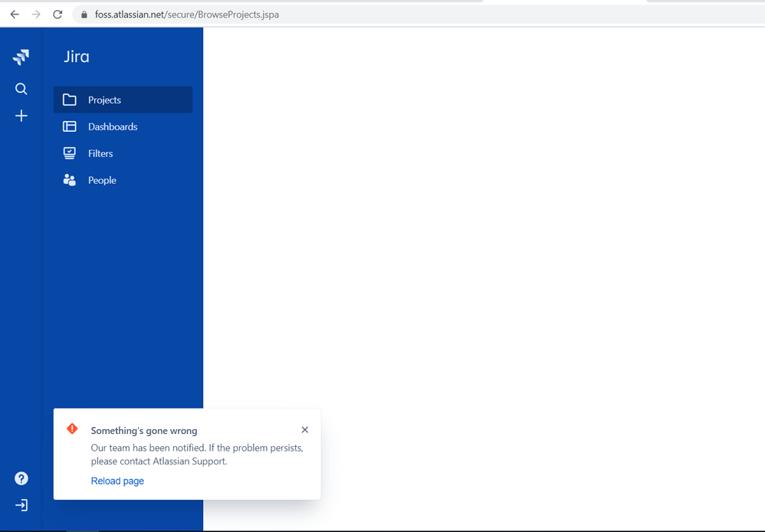The image size is (765, 532).
Task: Open Projects in the sidebar
Action: tap(123, 100)
